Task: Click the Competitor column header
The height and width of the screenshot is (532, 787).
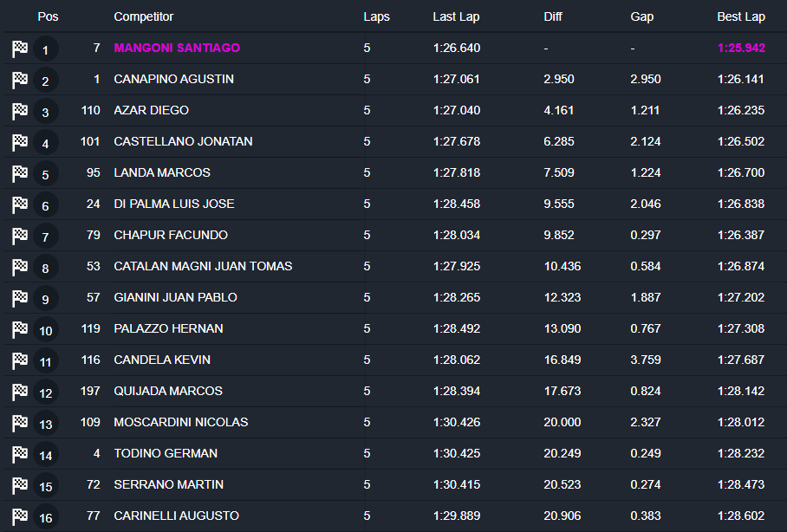Action: click(x=144, y=16)
